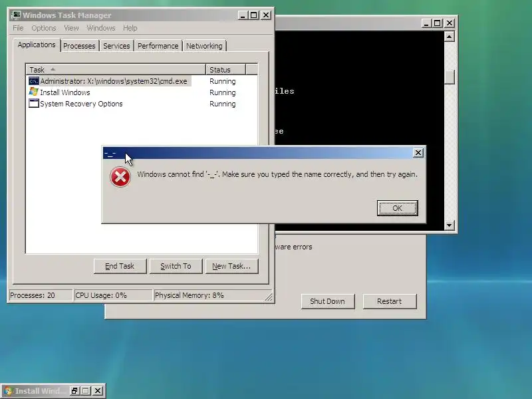Click the command prompt scroll up arrow
Image resolution: width=532 pixels, height=399 pixels.
pyautogui.click(x=450, y=37)
